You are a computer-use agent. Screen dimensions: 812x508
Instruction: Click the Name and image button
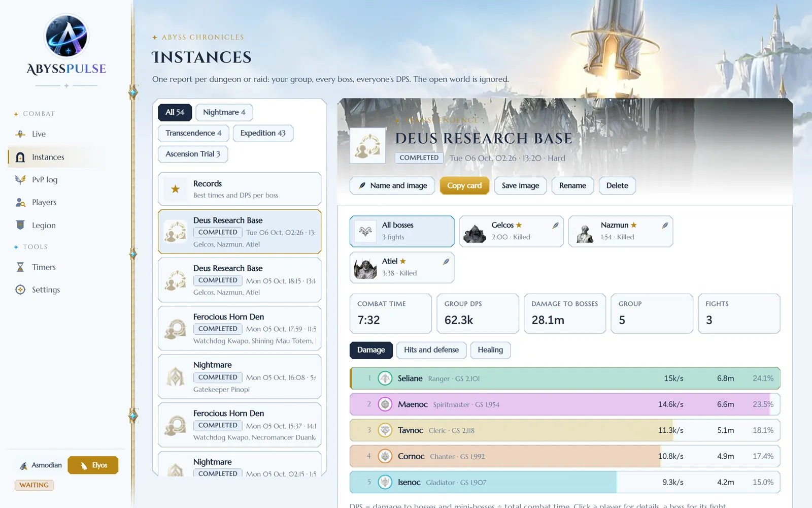[x=392, y=185]
